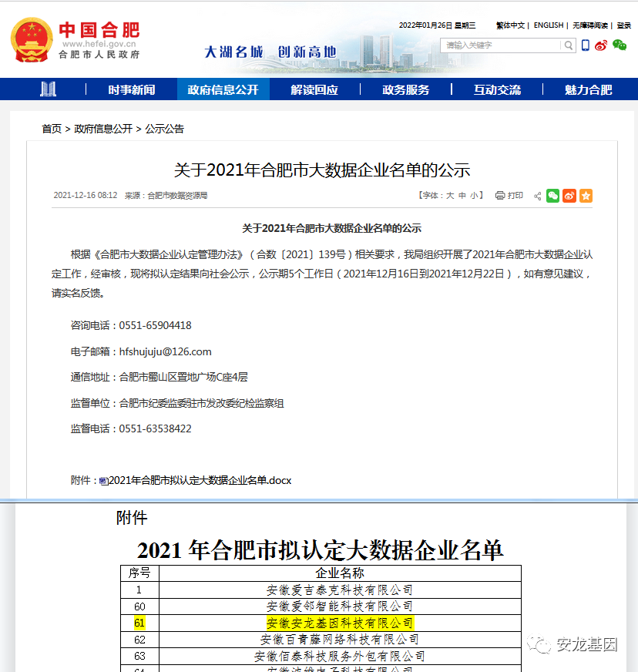Image resolution: width=638 pixels, height=672 pixels.
Task: Click the share icon in article toolbar
Action: 537,196
